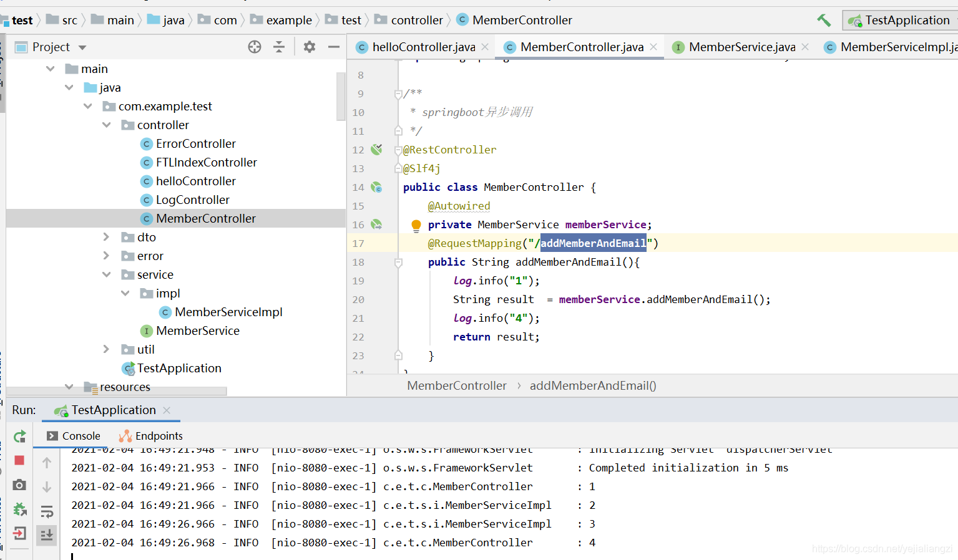The image size is (958, 560).
Task: Collapse the controller folder
Action: click(107, 125)
